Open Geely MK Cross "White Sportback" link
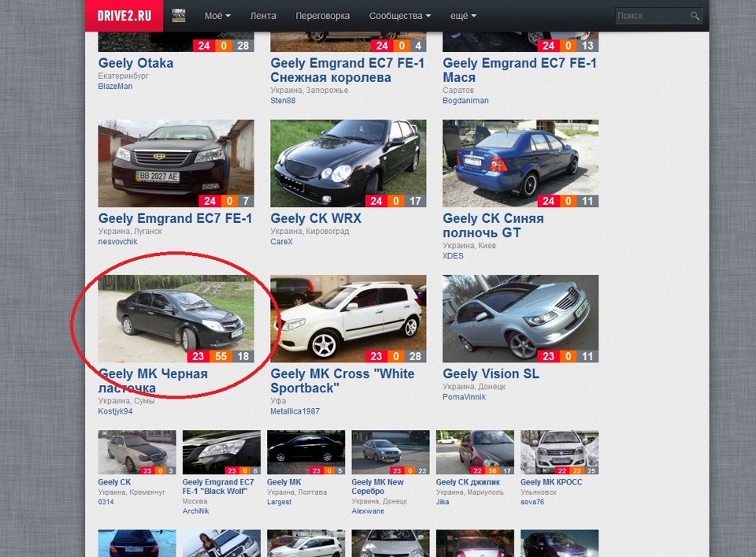This screenshot has width=756, height=557. 343,381
